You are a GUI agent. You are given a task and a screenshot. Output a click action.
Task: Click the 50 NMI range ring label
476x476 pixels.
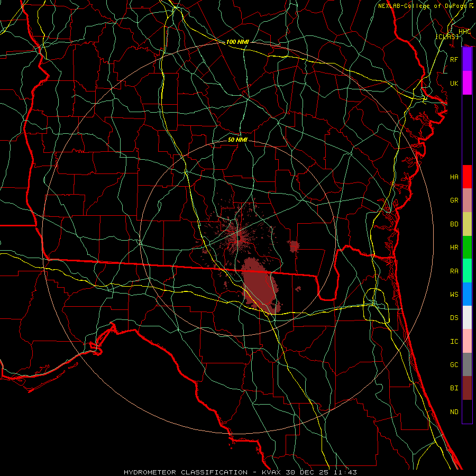pos(237,140)
